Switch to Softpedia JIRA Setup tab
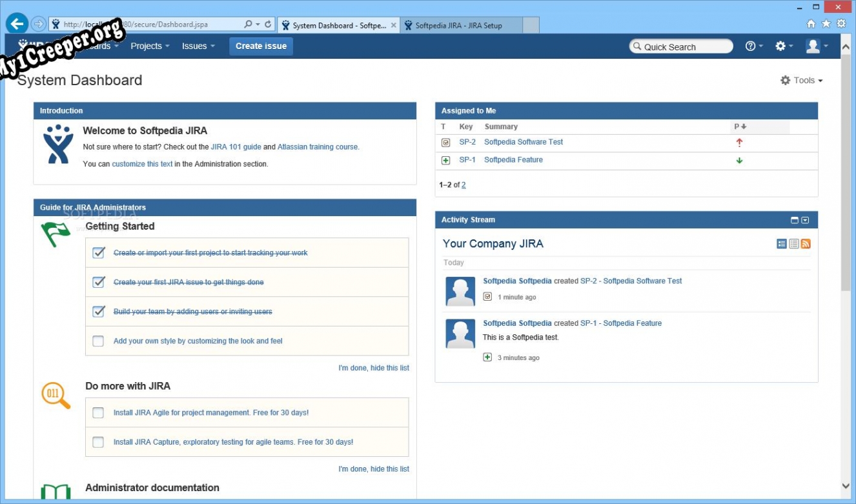Viewport: 856px width, 504px height. pos(458,26)
